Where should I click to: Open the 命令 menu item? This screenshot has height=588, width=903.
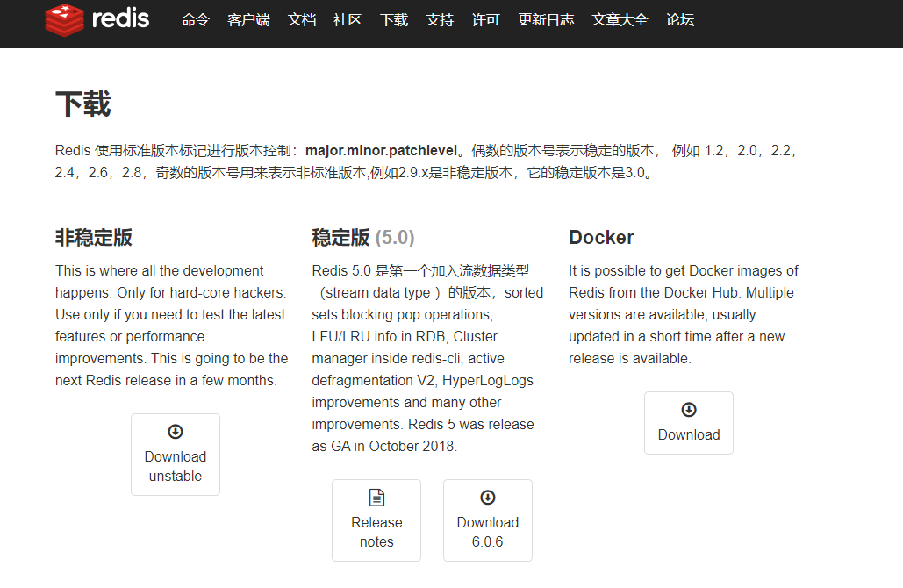[195, 20]
